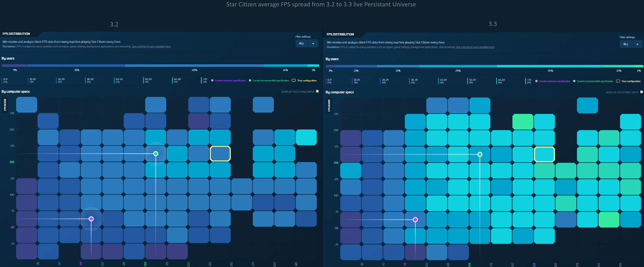Click 'Your configuration' legend in 3.3 panel

point(628,81)
